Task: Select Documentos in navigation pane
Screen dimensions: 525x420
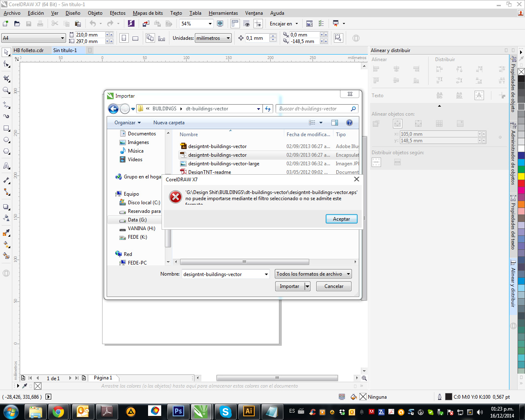Action: point(142,134)
